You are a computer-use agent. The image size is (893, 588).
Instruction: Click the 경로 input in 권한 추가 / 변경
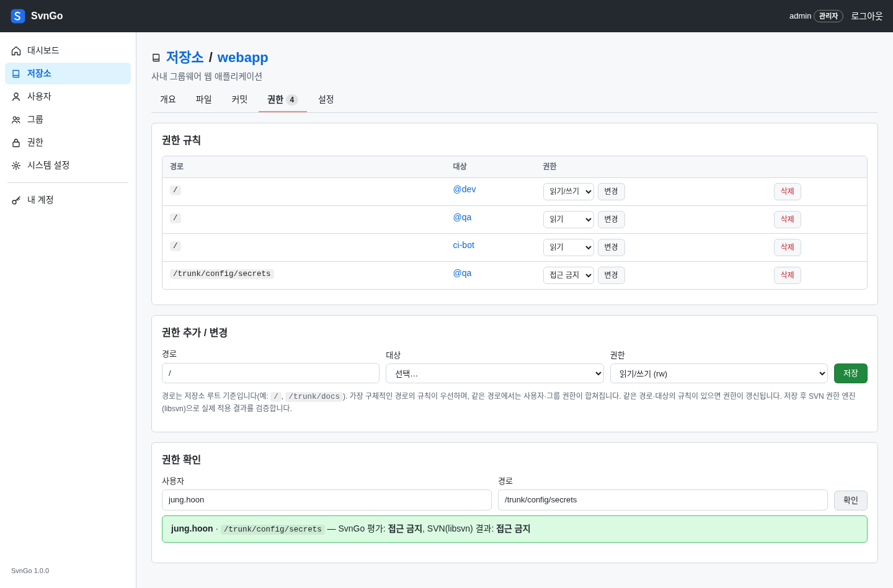click(x=270, y=373)
